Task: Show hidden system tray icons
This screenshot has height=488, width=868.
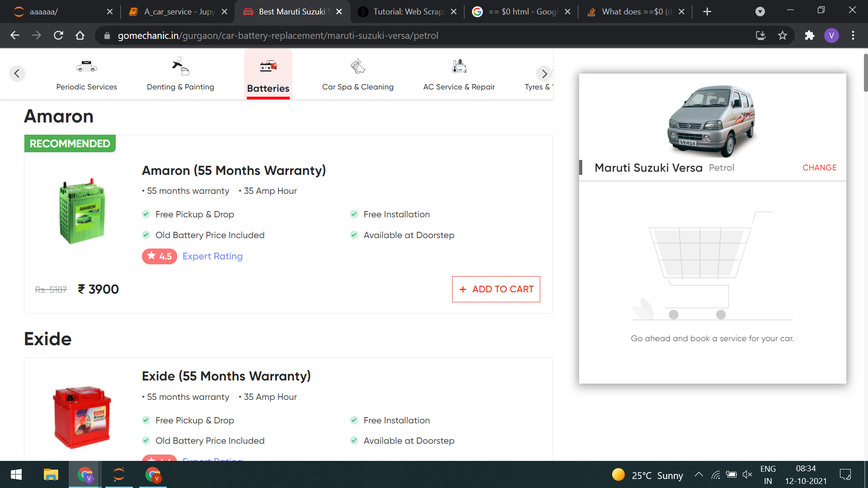Action: pyautogui.click(x=698, y=474)
